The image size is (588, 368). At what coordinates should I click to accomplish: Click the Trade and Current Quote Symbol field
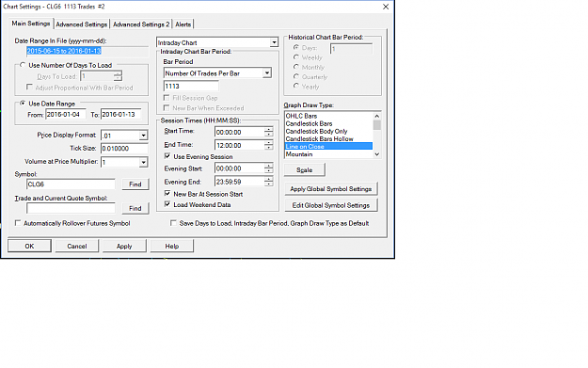coord(71,208)
